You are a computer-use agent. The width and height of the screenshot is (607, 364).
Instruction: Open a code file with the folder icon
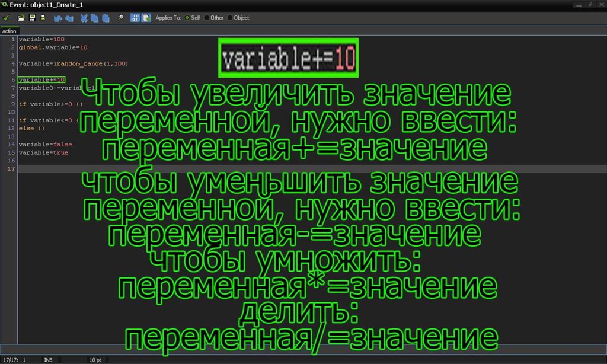21,18
